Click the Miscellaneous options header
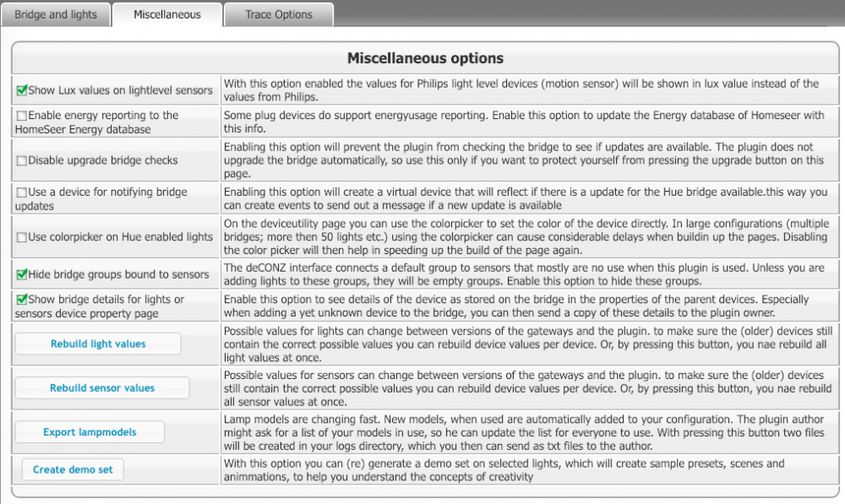The height and width of the screenshot is (504, 845). point(425,58)
